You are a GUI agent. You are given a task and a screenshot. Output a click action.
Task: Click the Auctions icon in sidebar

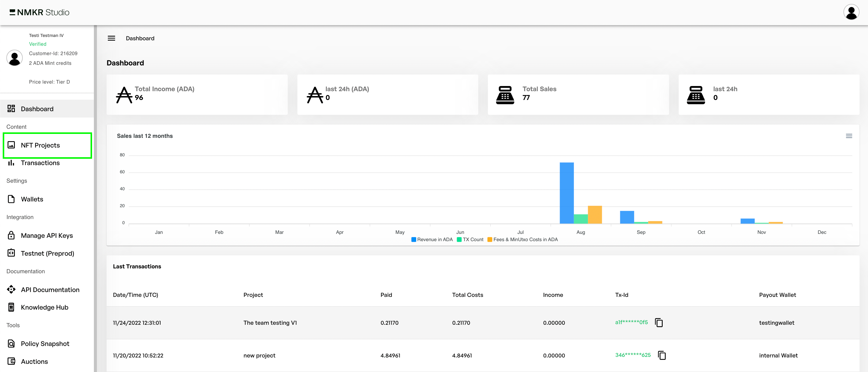pyautogui.click(x=11, y=361)
